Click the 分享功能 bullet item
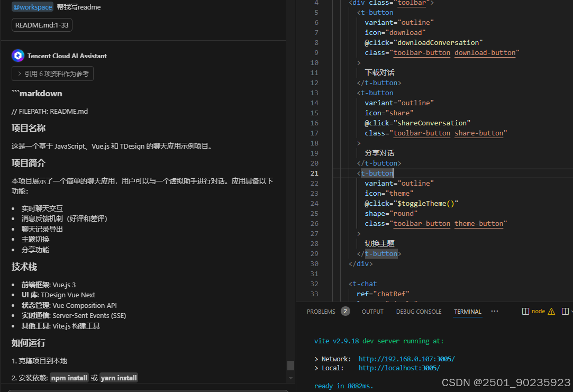Screen dimensions: 573x392 (35, 250)
